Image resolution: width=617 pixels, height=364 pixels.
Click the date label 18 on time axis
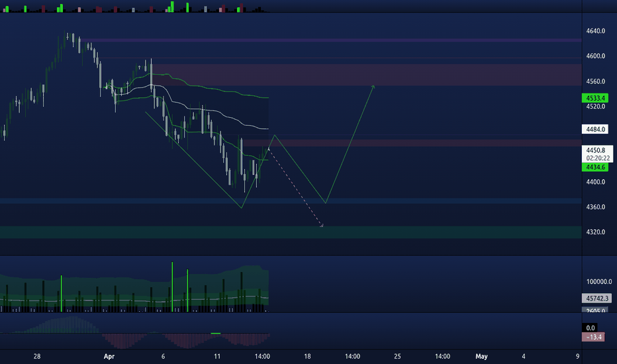click(307, 356)
